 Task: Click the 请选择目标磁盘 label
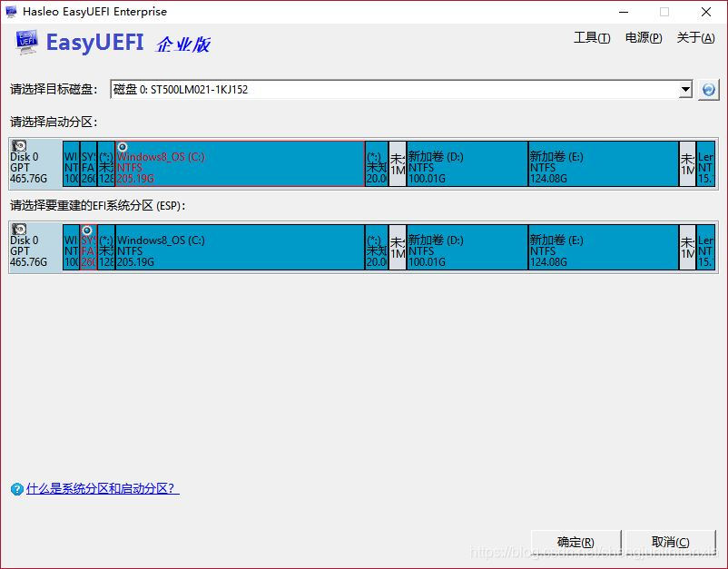[54, 89]
